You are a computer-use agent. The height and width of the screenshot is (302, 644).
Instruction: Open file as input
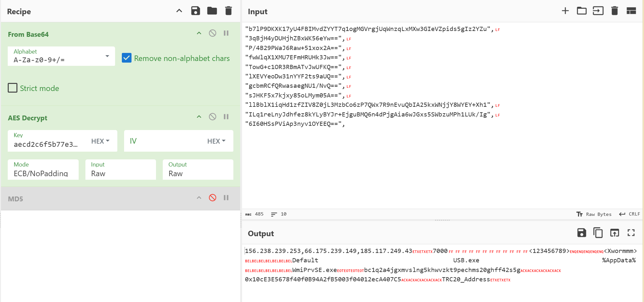598,11
